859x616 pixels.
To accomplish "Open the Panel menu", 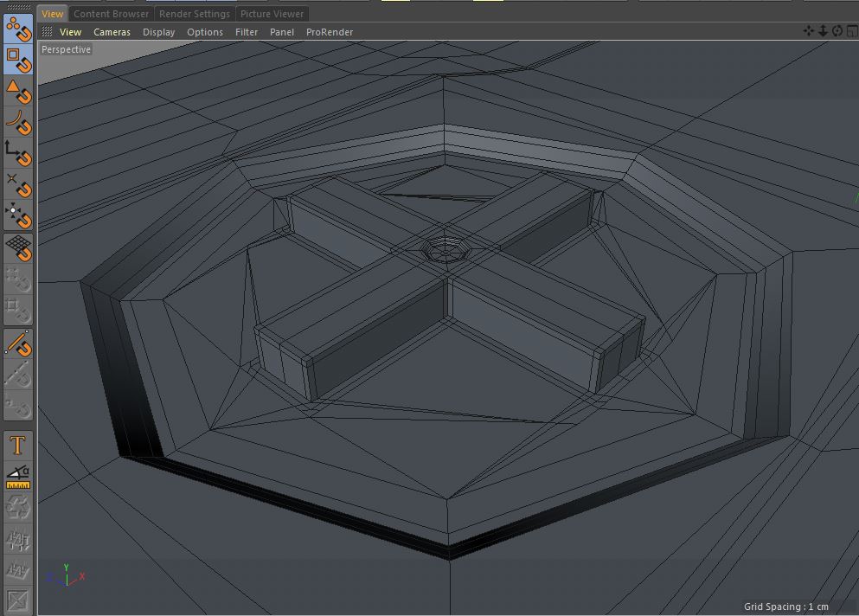I will click(282, 32).
